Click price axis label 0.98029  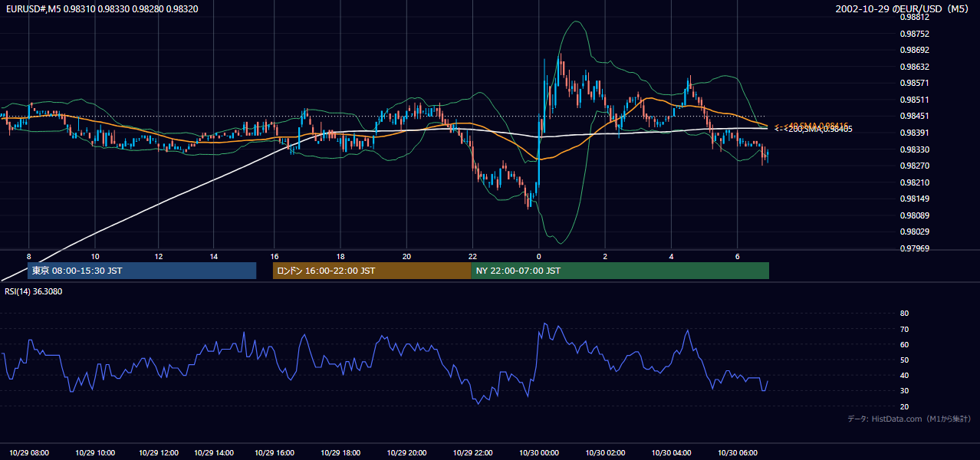click(914, 232)
